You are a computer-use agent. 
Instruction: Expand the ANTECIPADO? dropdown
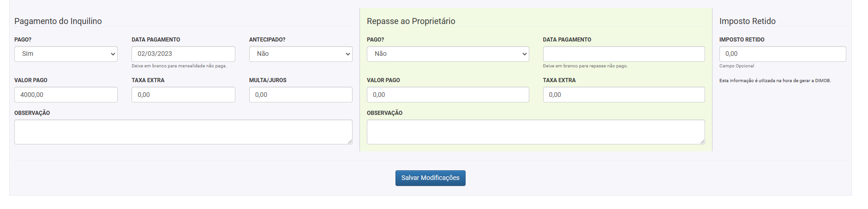300,54
